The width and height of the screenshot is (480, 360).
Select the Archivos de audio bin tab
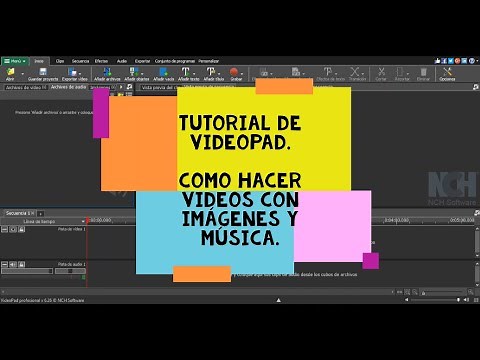coord(68,87)
